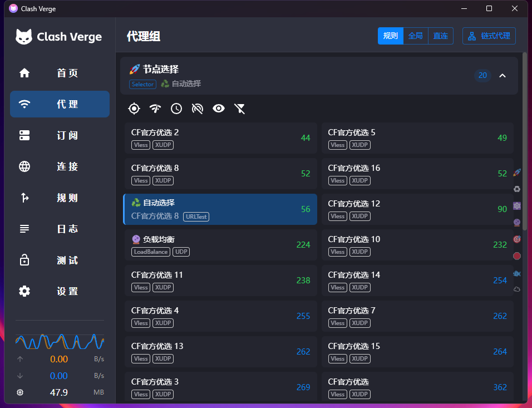This screenshot has width=532, height=408.
Task: Click the clock icon in proxy toolbar
Action: 176,109
